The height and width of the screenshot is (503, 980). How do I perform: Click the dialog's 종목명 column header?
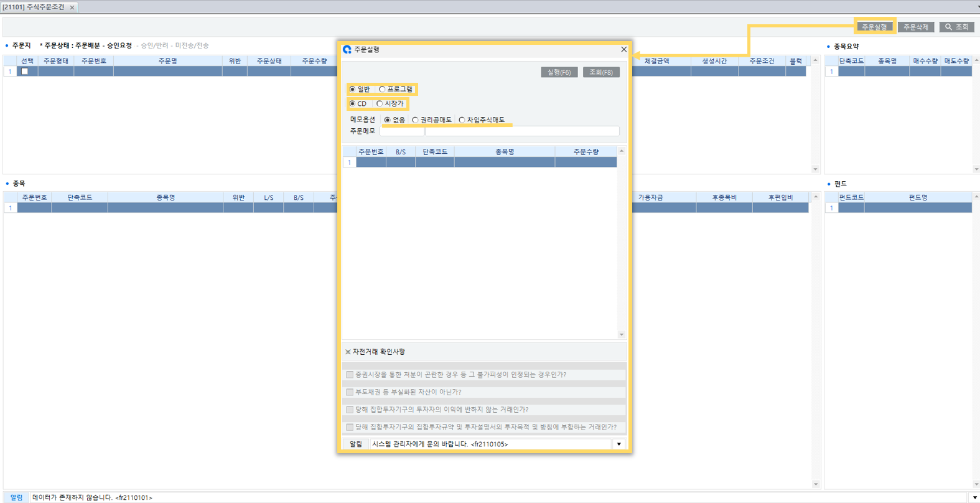pos(505,152)
